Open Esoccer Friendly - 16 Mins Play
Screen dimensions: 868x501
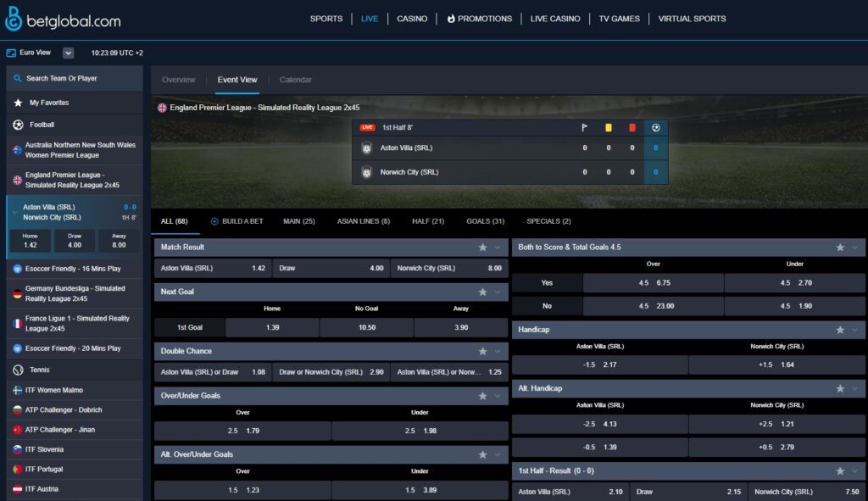coord(75,269)
